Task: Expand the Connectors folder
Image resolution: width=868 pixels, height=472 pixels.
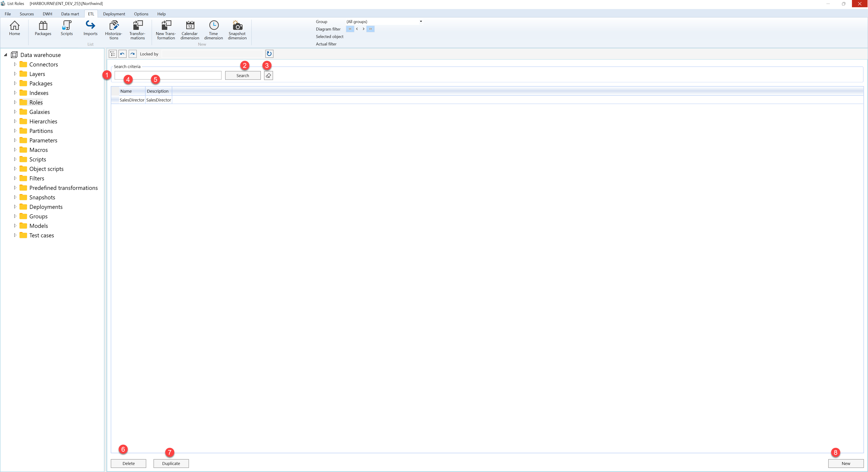Action: point(15,64)
